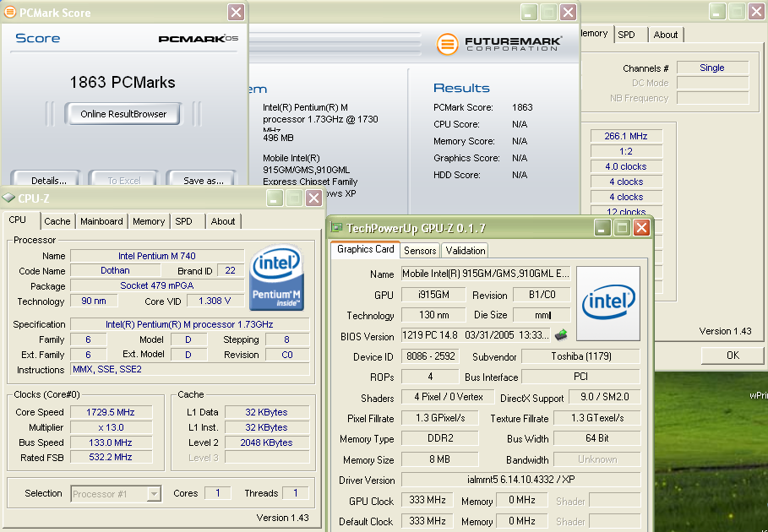768x532 pixels.
Task: Open the Validation tab in GPU-Z
Action: click(x=466, y=251)
